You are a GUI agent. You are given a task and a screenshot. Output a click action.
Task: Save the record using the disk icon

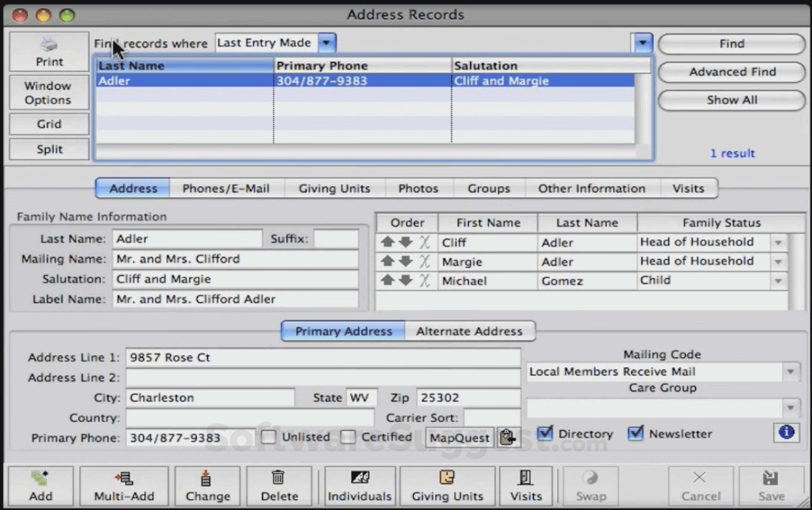point(771,478)
